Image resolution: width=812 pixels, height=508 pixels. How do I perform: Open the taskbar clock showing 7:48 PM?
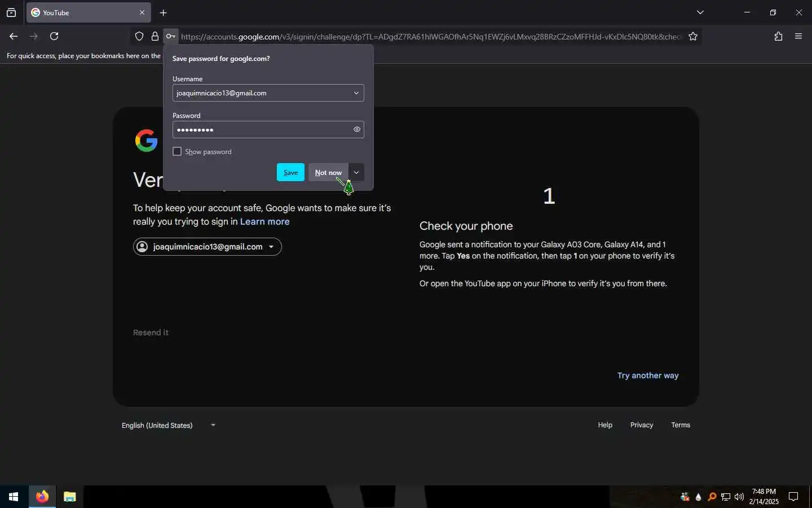coord(764,497)
